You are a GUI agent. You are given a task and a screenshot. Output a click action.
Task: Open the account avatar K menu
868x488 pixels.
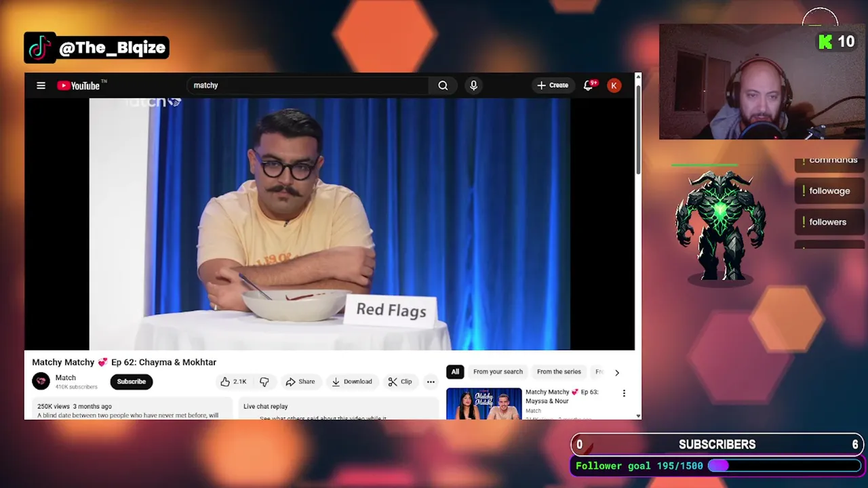click(x=614, y=85)
